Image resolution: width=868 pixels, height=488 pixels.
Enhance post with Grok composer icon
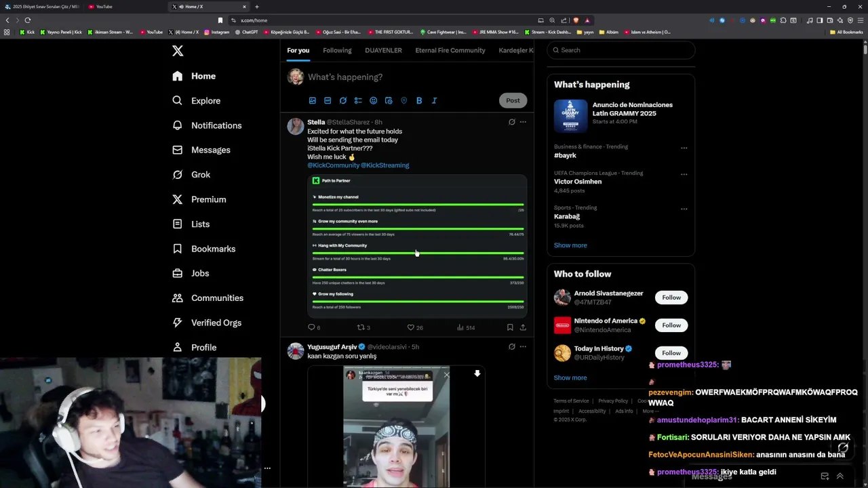(343, 100)
